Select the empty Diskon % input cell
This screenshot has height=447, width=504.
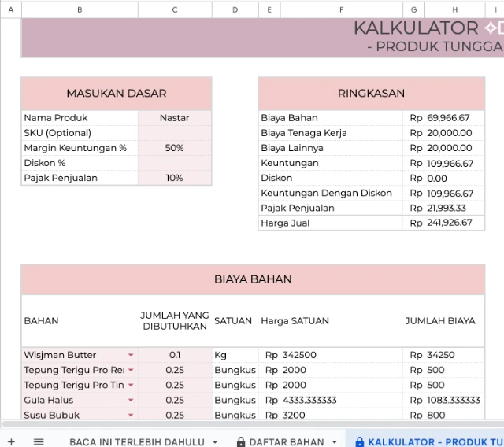[x=174, y=163]
